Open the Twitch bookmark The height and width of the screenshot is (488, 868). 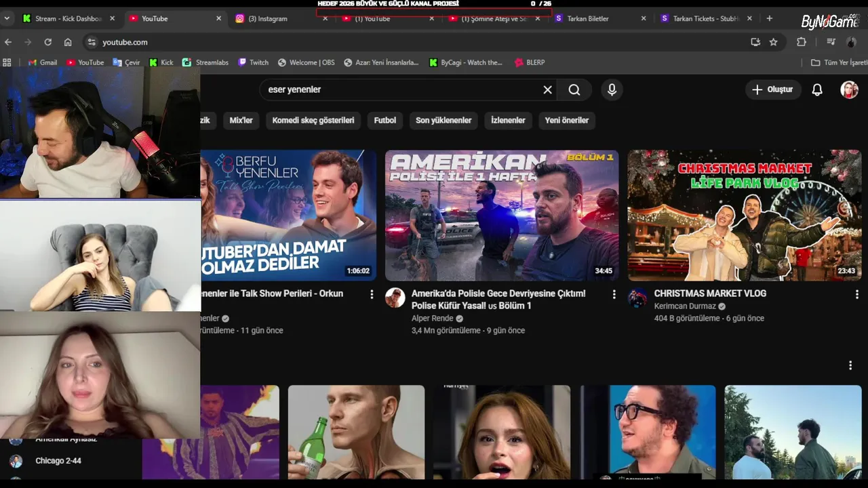click(x=253, y=62)
